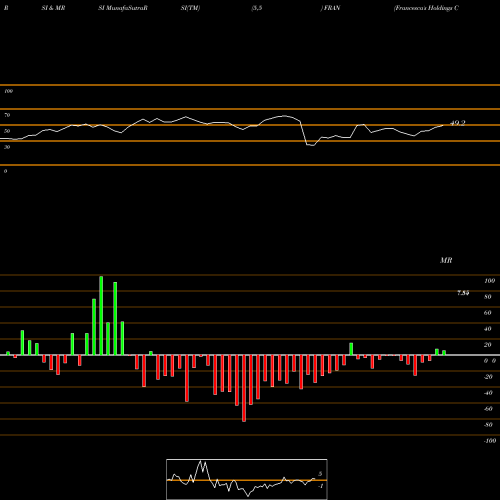The height and width of the screenshot is (500, 500).
Task: Click the -80 label on the MR axis
Action: coord(488,425)
